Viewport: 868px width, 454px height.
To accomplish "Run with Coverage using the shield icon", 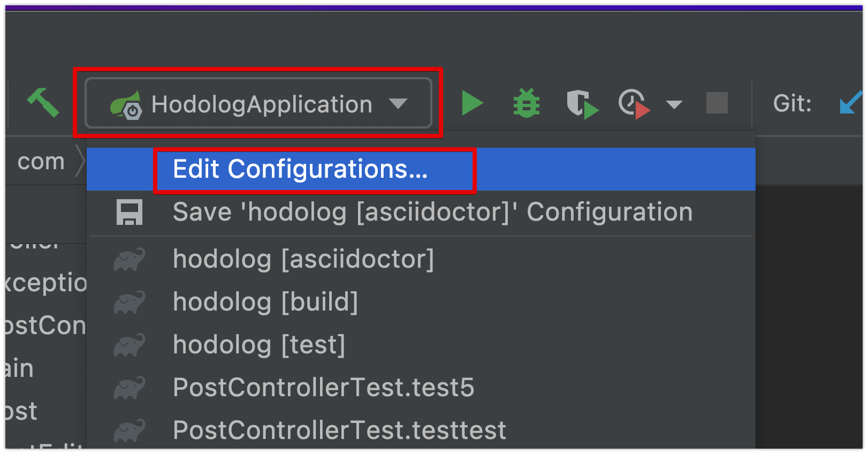I will [x=582, y=104].
